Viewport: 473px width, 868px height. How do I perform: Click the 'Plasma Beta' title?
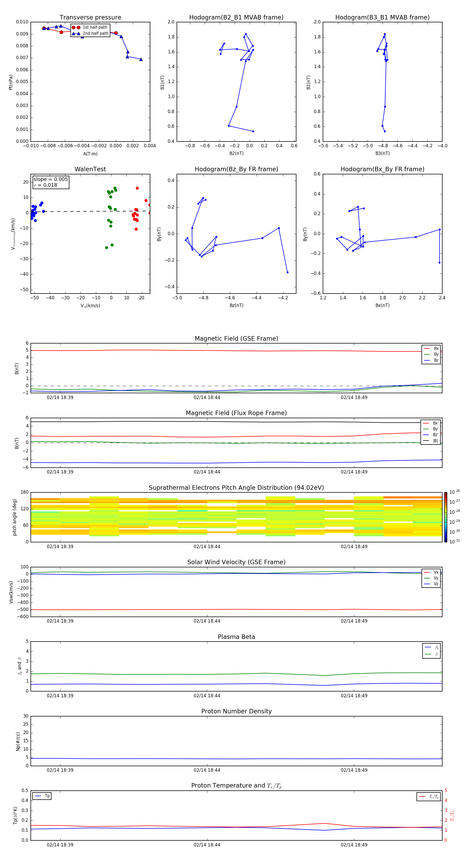(236, 637)
